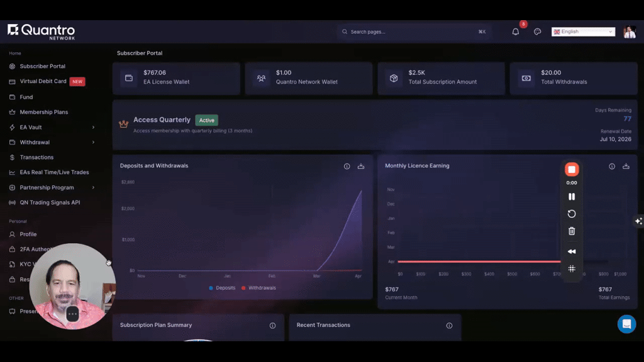The width and height of the screenshot is (644, 362).
Task: Open Virtual Debit Card page
Action: point(43,81)
